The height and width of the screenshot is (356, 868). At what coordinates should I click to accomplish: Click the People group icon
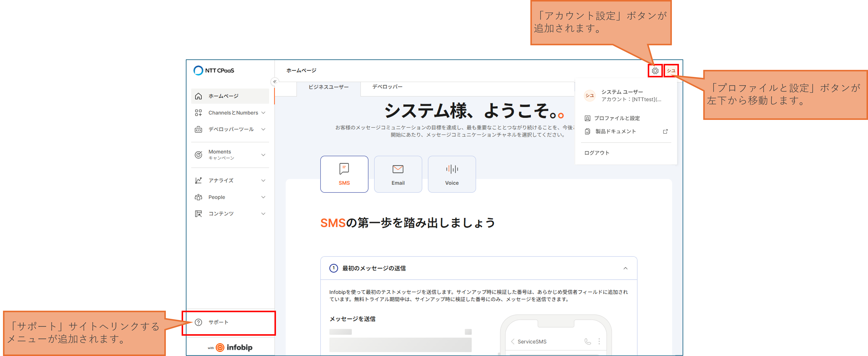pos(198,197)
